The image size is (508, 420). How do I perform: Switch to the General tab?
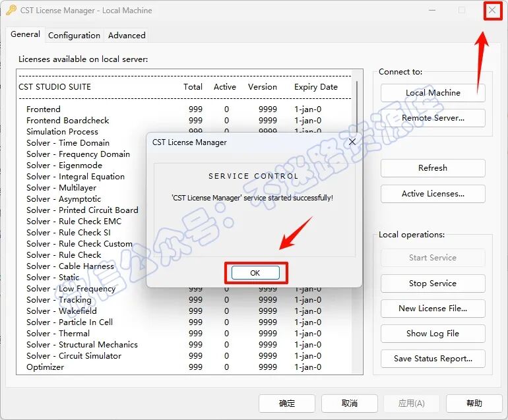click(x=25, y=34)
